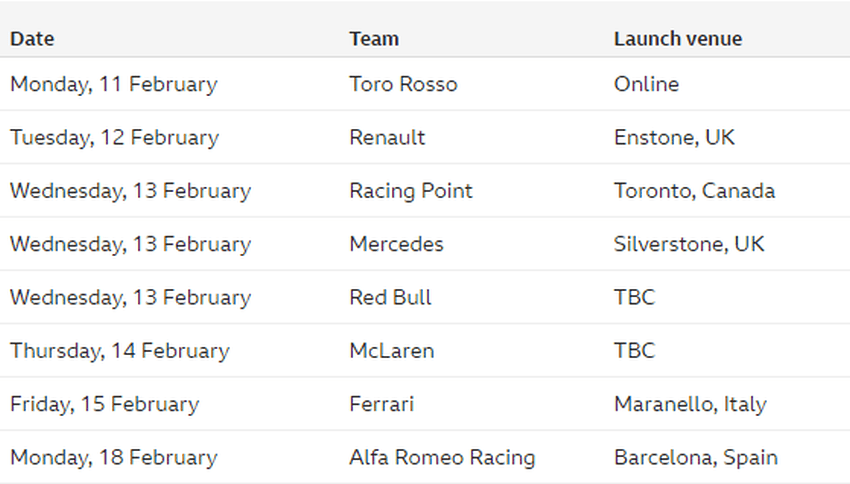Image resolution: width=850 pixels, height=484 pixels.
Task: Click the Team column header
Action: point(374,38)
